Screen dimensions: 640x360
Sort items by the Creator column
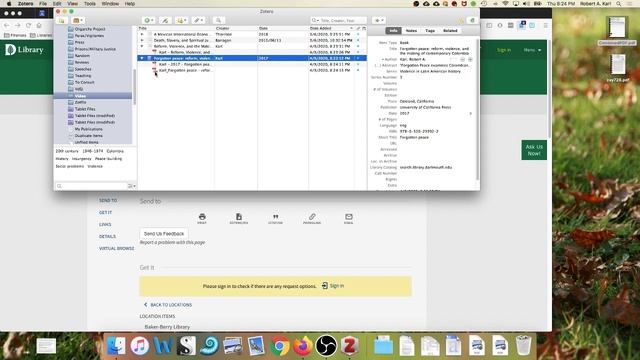tap(236, 29)
